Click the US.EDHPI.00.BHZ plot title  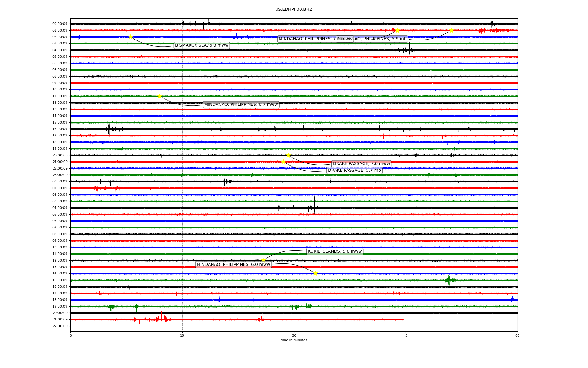[293, 10]
